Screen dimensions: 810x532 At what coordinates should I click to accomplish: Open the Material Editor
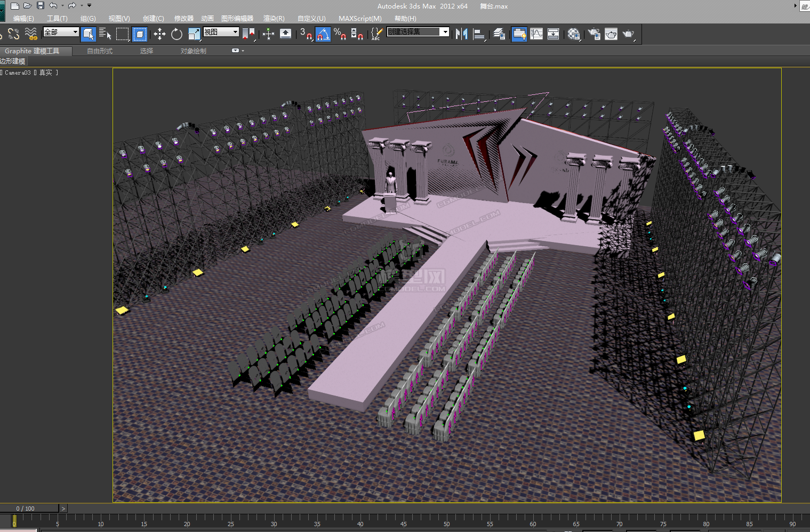574,35
